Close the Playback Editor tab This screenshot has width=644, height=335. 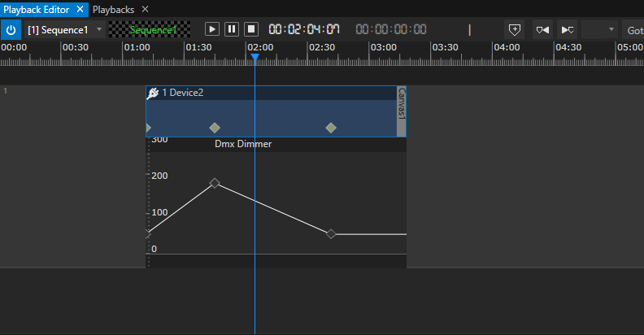(x=80, y=9)
